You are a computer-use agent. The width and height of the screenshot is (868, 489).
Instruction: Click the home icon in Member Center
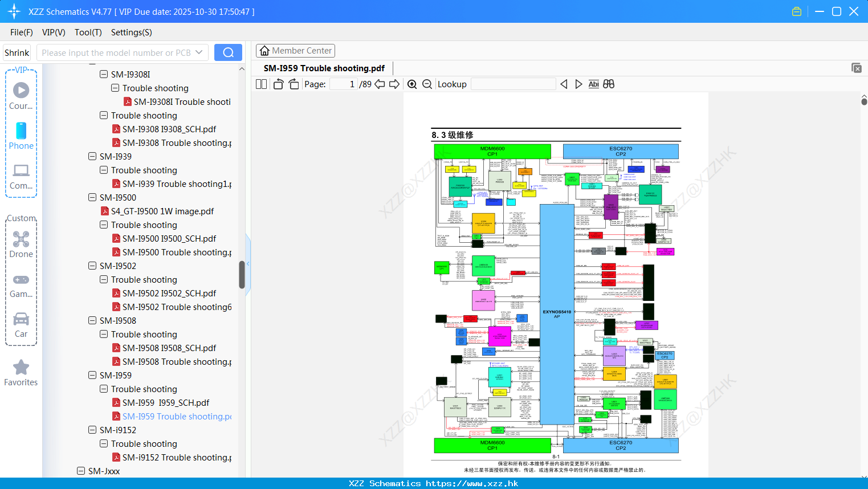tap(264, 51)
